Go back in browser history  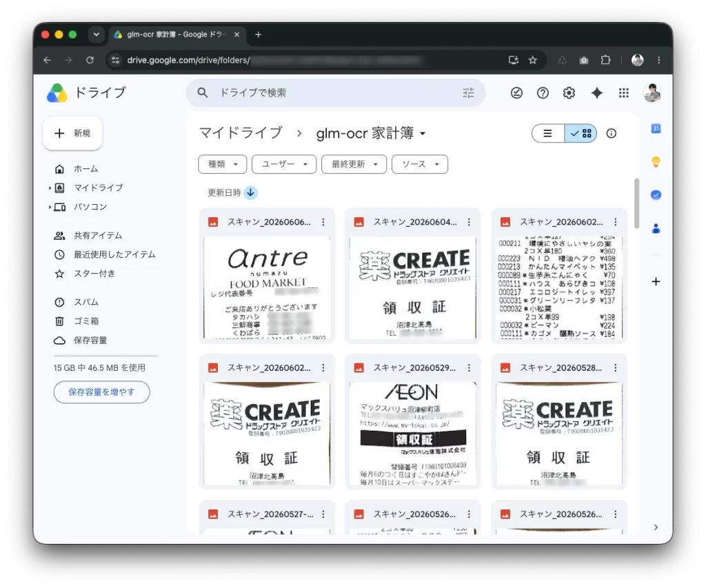tap(48, 60)
